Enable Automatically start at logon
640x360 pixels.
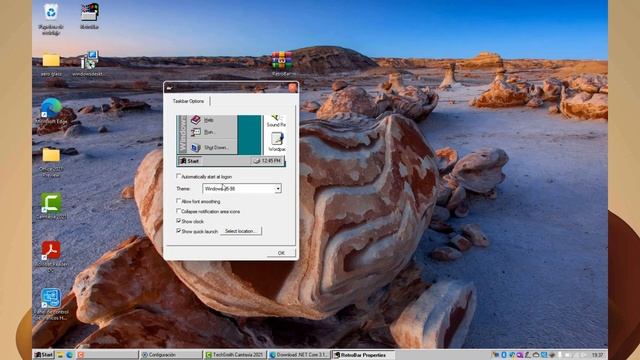(x=178, y=176)
